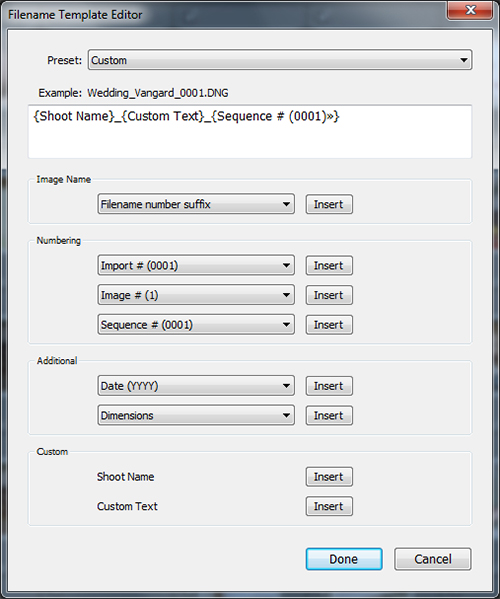Insert the Filename number suffix token
Image resolution: width=500 pixels, height=599 pixels.
[x=329, y=204]
